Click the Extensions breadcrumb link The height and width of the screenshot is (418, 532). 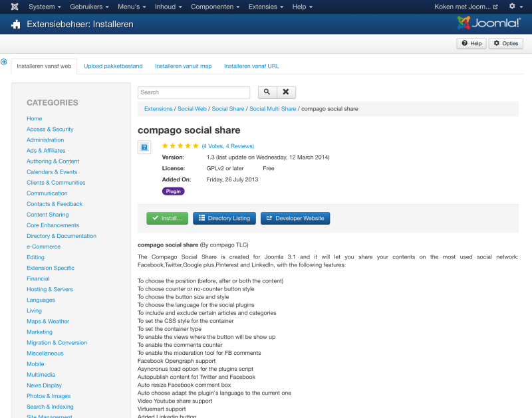(x=158, y=109)
